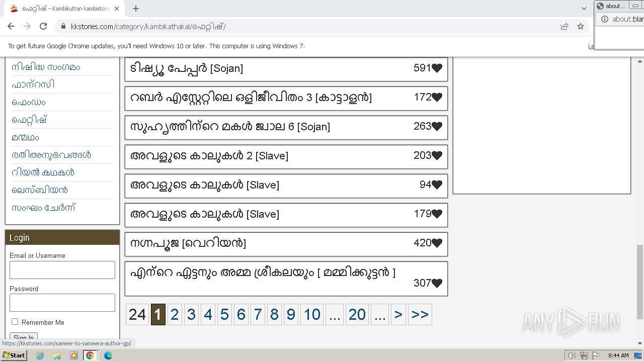Screen dimensions: 644x362
Task: Go to pagination page 10
Action: coord(312,315)
